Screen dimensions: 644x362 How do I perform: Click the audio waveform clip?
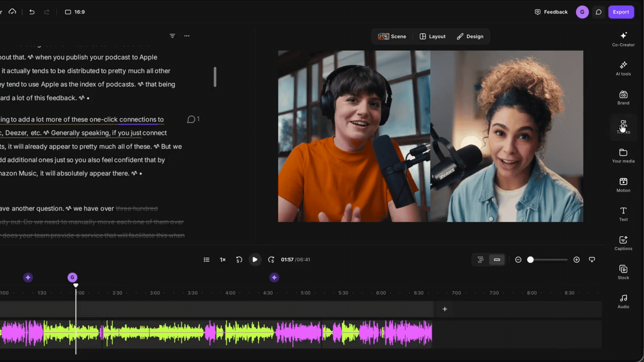[216, 333]
